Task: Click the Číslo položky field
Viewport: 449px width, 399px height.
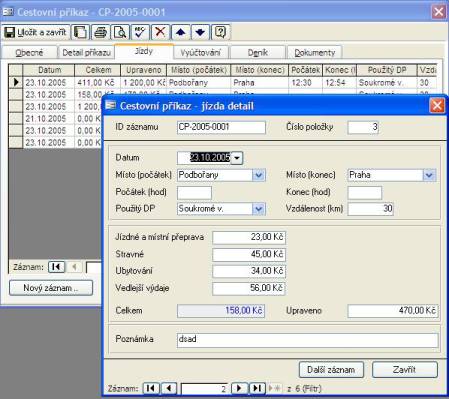Action: tap(363, 127)
